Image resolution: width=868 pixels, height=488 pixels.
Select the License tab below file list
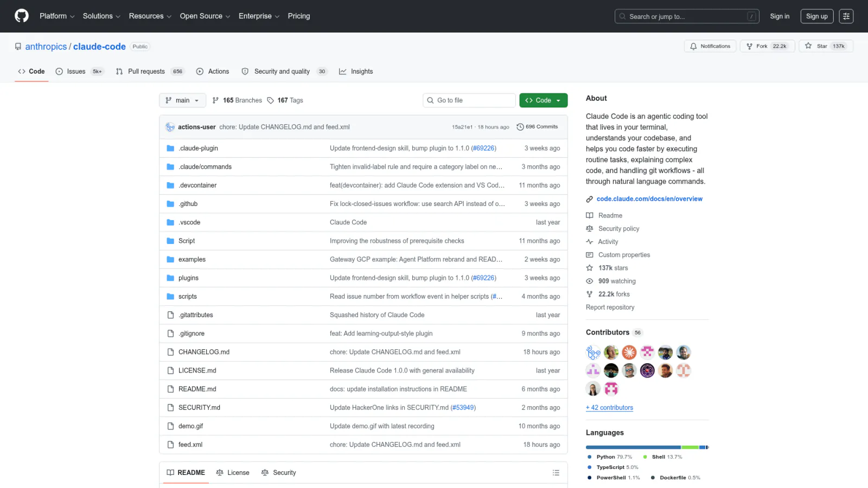coord(233,473)
